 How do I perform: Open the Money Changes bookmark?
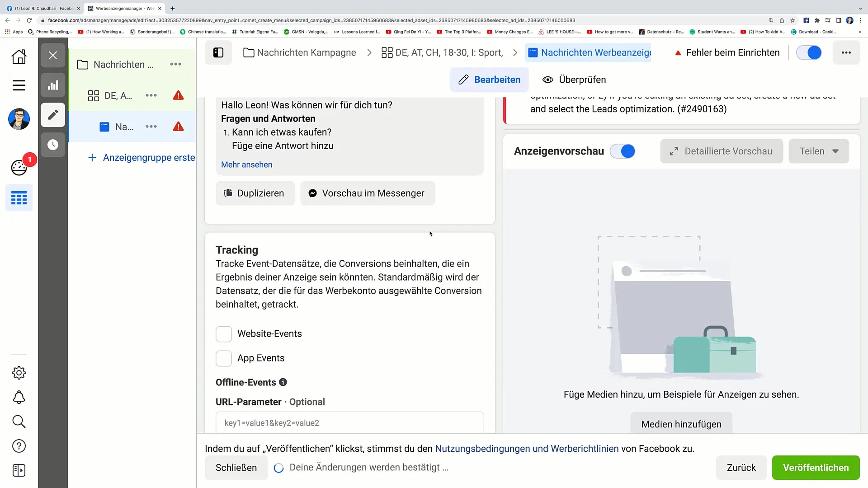click(510, 32)
